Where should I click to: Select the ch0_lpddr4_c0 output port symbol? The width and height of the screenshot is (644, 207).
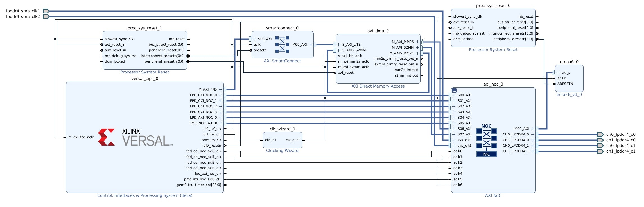(x=600, y=134)
